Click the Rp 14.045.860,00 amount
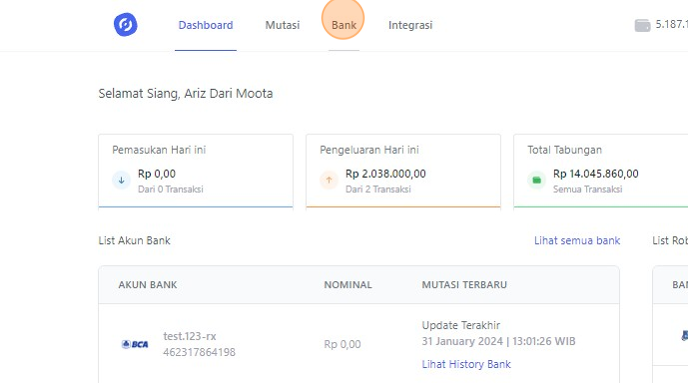 [595, 174]
